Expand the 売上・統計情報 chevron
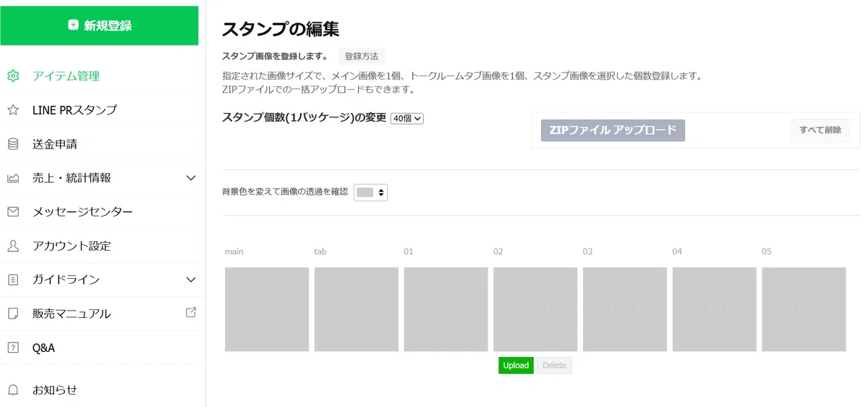Screen dimensions: 868x407 tap(191, 178)
